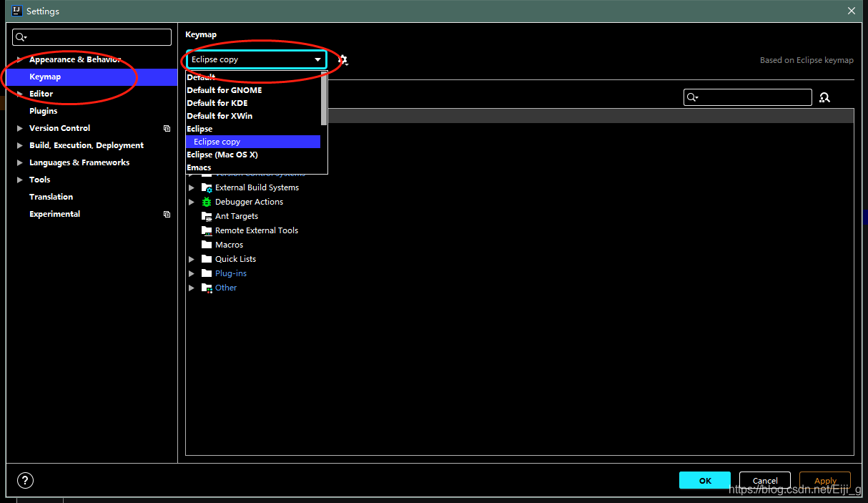Image resolution: width=868 pixels, height=503 pixels.
Task: Click the Cancel button
Action: point(765,481)
